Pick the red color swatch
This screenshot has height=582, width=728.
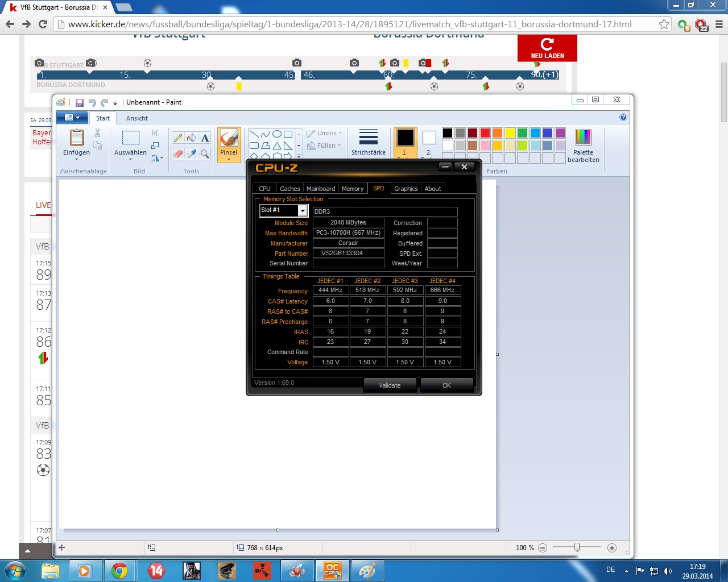pyautogui.click(x=485, y=133)
